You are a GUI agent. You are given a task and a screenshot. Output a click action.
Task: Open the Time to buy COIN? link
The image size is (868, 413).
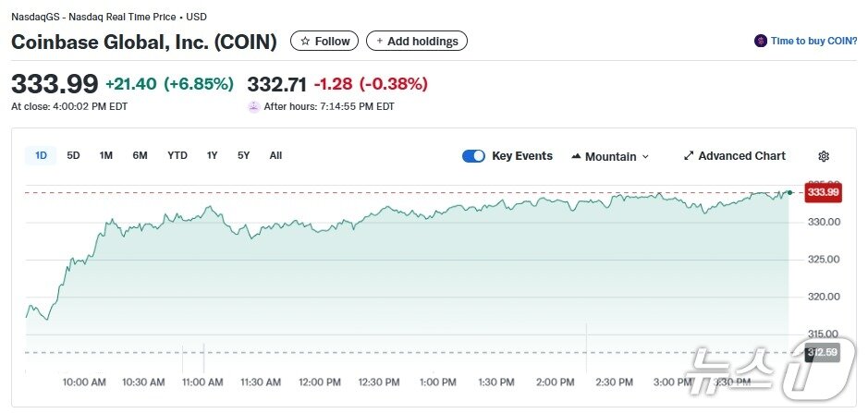pos(813,41)
